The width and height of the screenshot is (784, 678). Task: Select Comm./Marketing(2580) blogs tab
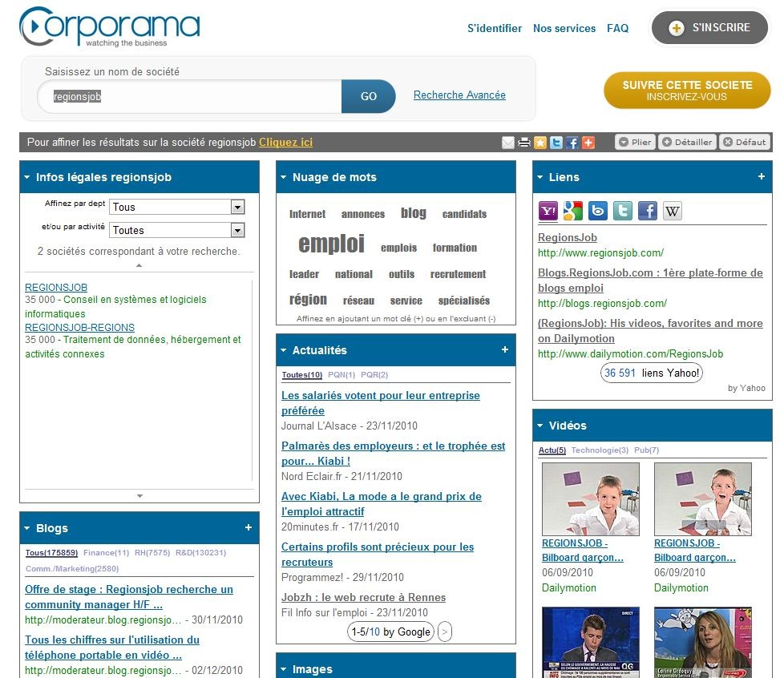tap(72, 568)
